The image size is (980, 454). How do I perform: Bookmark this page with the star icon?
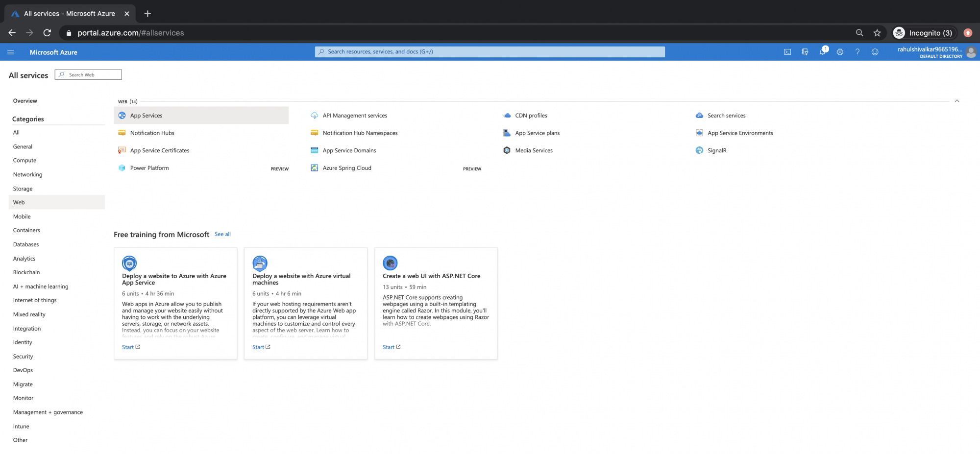877,33
